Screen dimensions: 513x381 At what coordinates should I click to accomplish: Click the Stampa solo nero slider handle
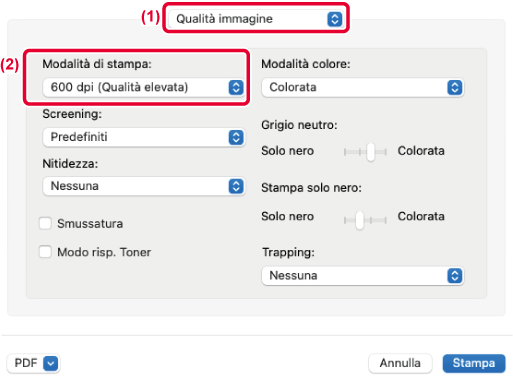point(359,220)
